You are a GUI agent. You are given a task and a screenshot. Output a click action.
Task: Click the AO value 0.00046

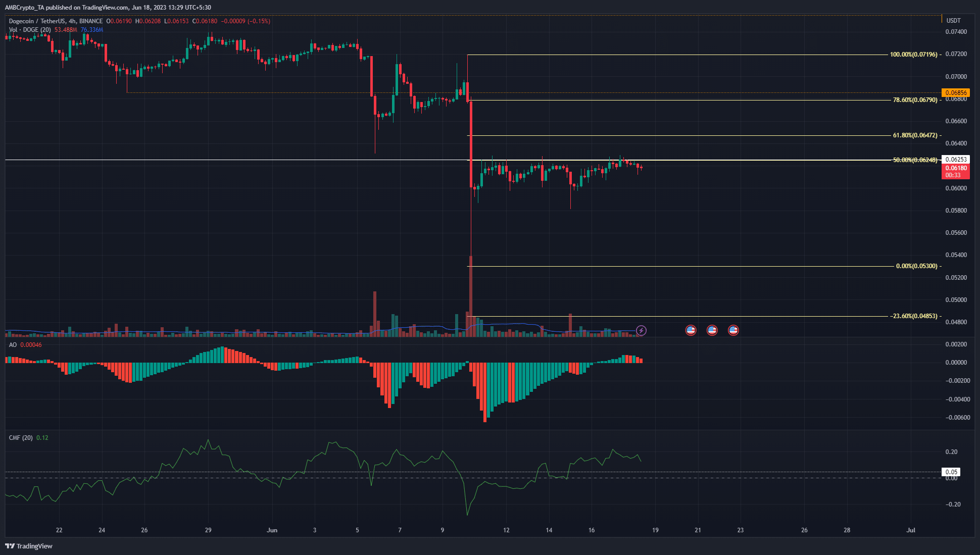point(31,345)
